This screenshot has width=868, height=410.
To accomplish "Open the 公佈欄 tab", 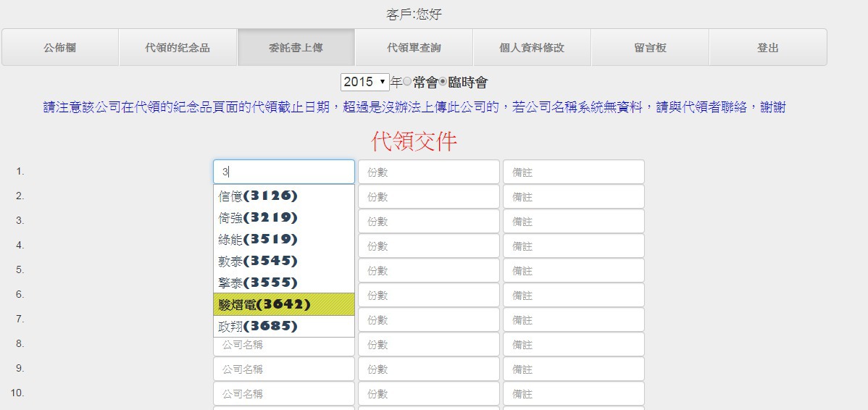I will tap(60, 48).
